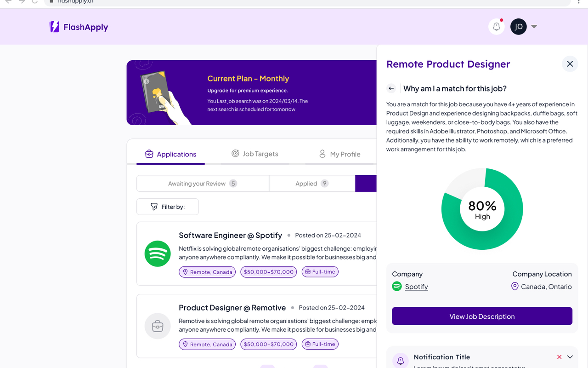Go back using the left arrow icon
588x368 pixels.
click(391, 88)
